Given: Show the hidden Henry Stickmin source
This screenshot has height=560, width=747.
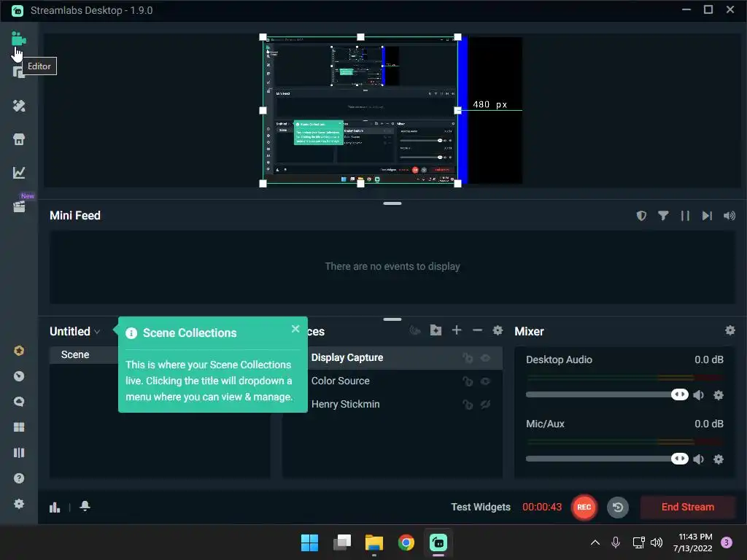Looking at the screenshot, I should [x=485, y=404].
